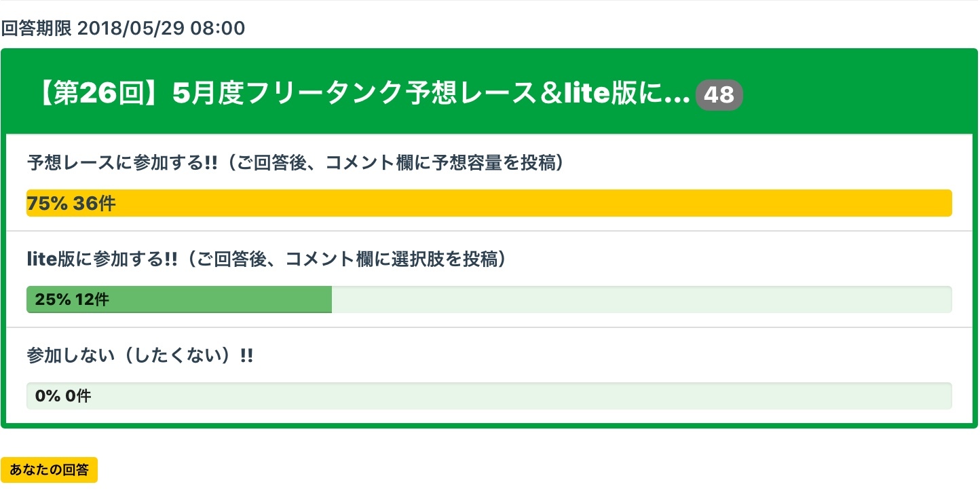Select the 参加しない（したくない）!! option text
Image resolution: width=980 pixels, height=491 pixels.
(140, 356)
